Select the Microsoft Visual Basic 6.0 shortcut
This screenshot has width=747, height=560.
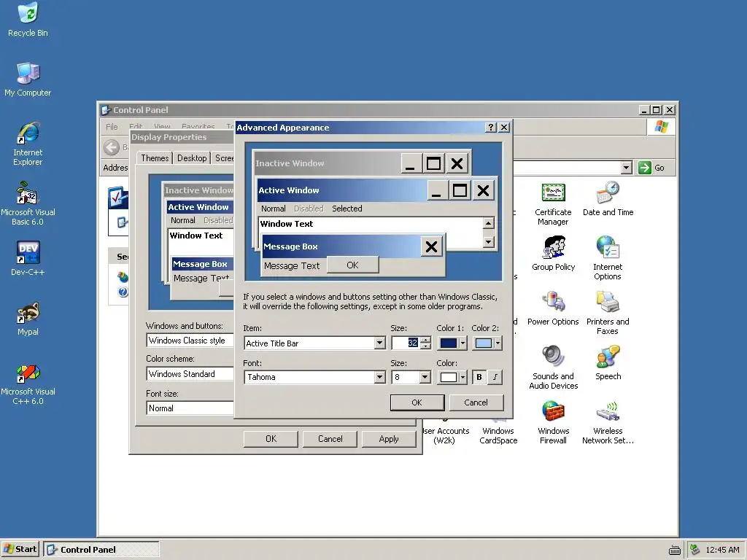tap(28, 203)
